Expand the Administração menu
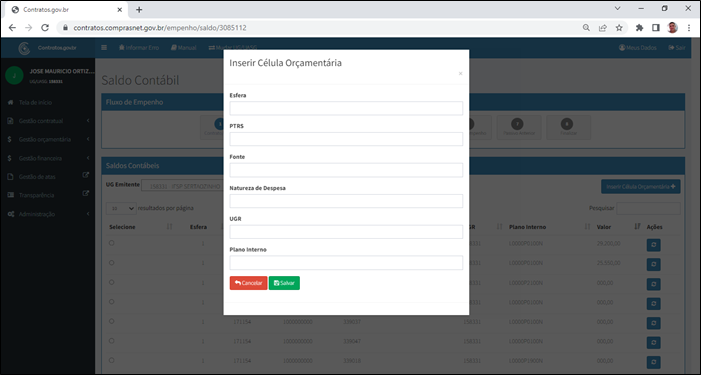The height and width of the screenshot is (375, 701). [47, 214]
